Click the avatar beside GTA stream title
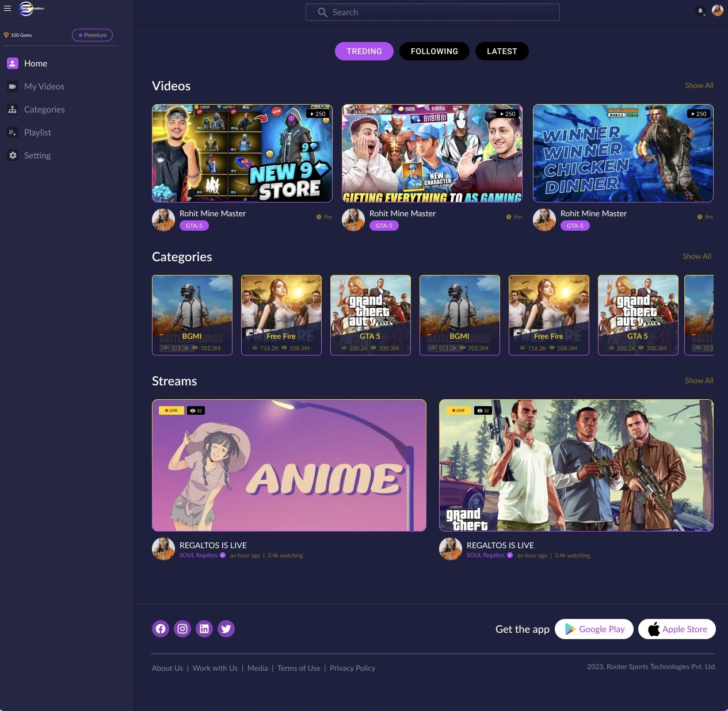The image size is (728, 711). coord(451,549)
